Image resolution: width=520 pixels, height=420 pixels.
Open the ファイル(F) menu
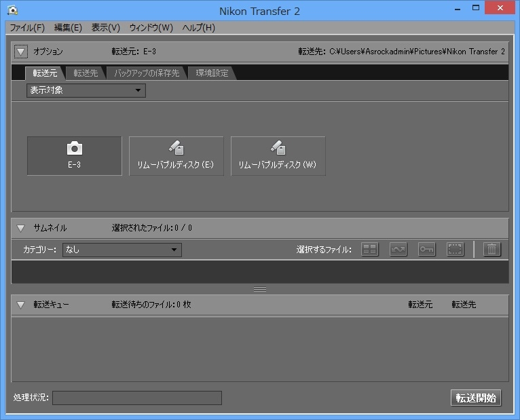pos(27,28)
